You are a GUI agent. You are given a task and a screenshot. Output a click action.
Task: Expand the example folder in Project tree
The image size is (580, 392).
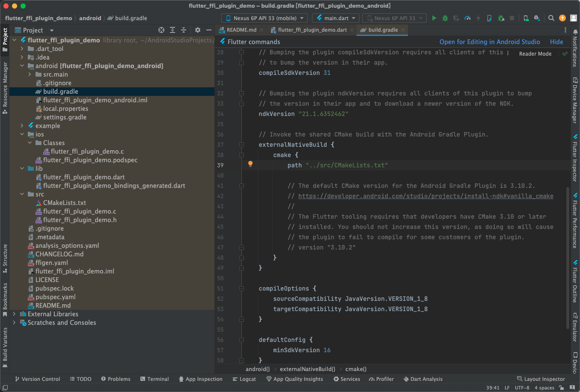(21, 125)
